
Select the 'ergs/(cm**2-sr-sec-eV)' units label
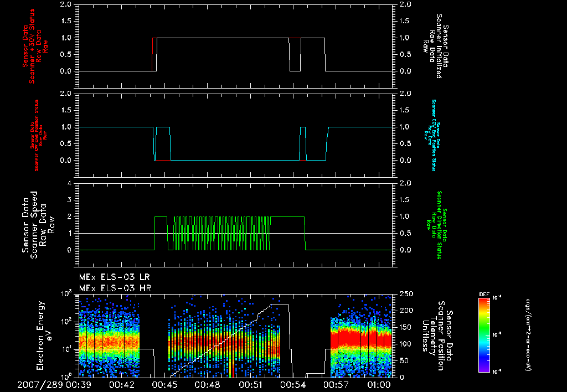tap(528, 334)
